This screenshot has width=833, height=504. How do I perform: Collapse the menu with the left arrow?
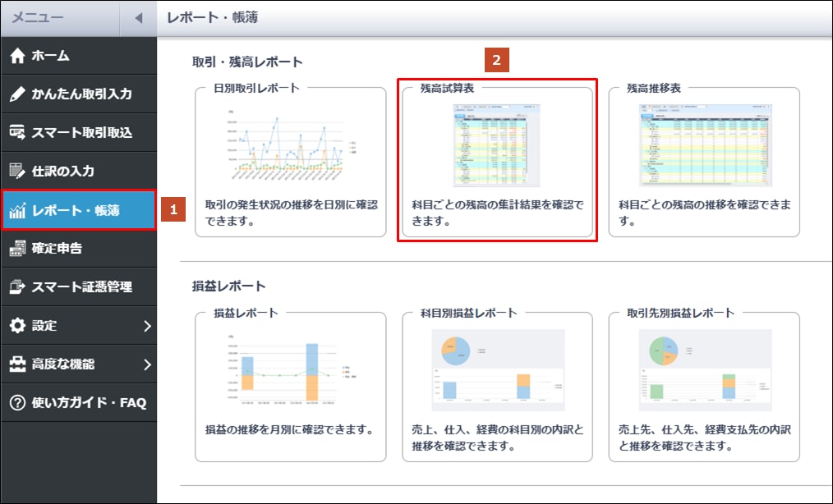[138, 18]
